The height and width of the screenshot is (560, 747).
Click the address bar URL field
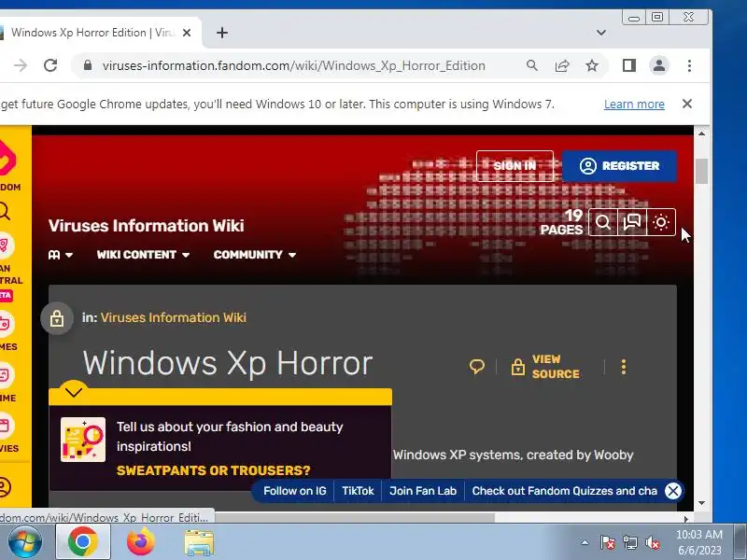point(293,65)
